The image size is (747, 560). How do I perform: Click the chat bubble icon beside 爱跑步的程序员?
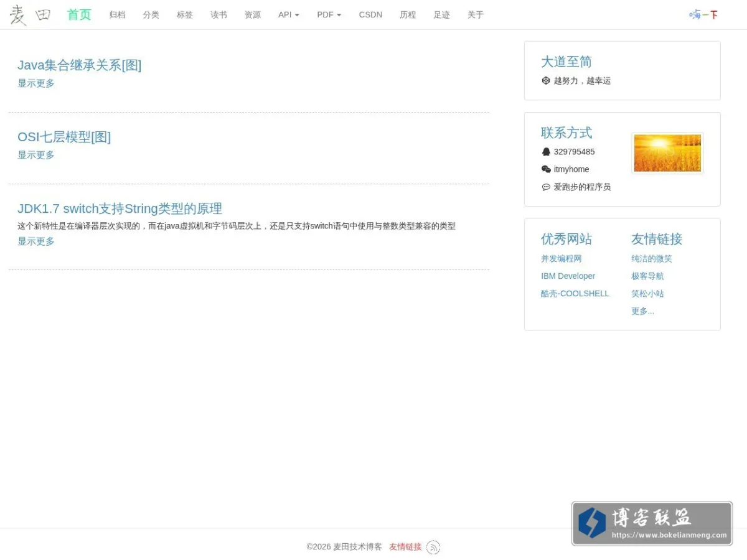546,187
